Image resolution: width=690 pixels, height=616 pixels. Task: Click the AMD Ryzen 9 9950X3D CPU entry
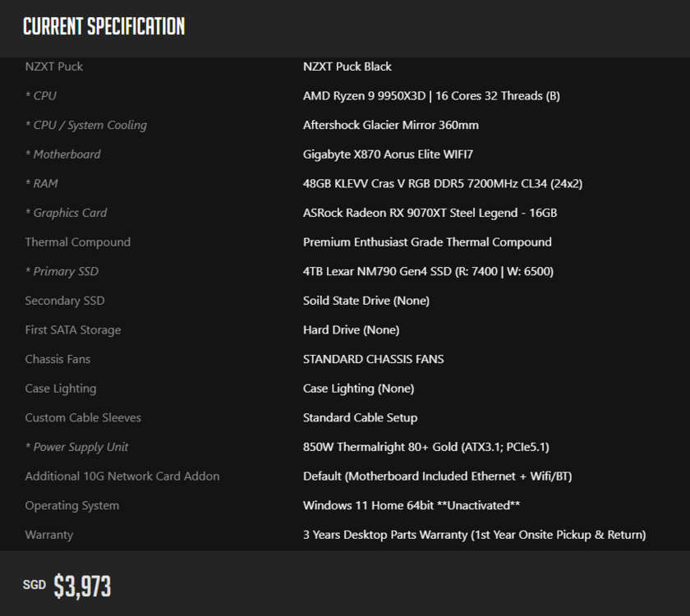[x=431, y=95]
